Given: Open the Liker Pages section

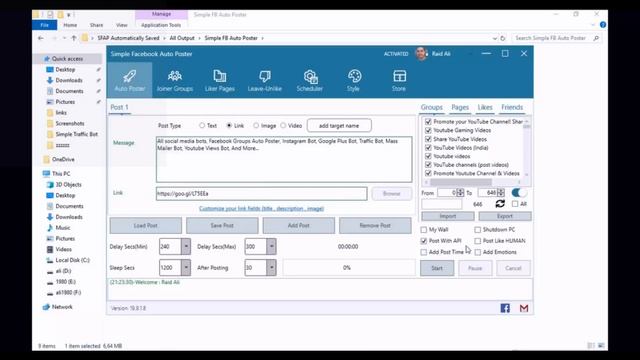Looking at the screenshot, I should point(220,80).
